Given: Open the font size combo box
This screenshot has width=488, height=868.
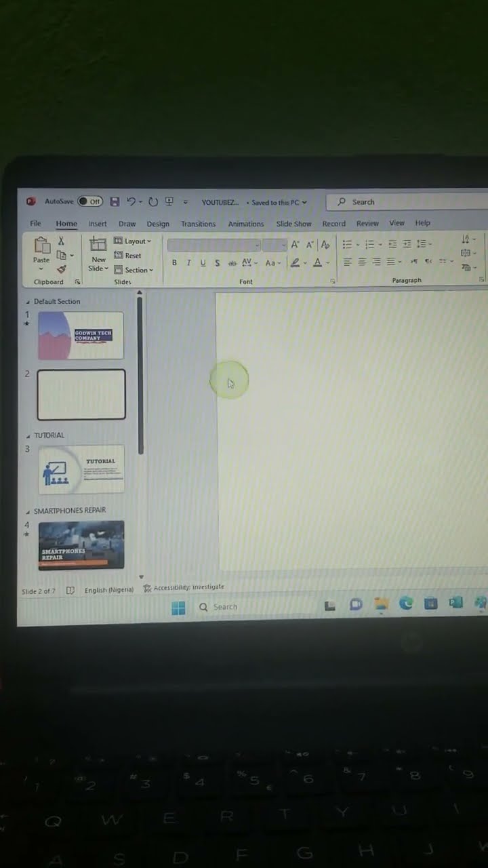Looking at the screenshot, I should click(x=274, y=245).
